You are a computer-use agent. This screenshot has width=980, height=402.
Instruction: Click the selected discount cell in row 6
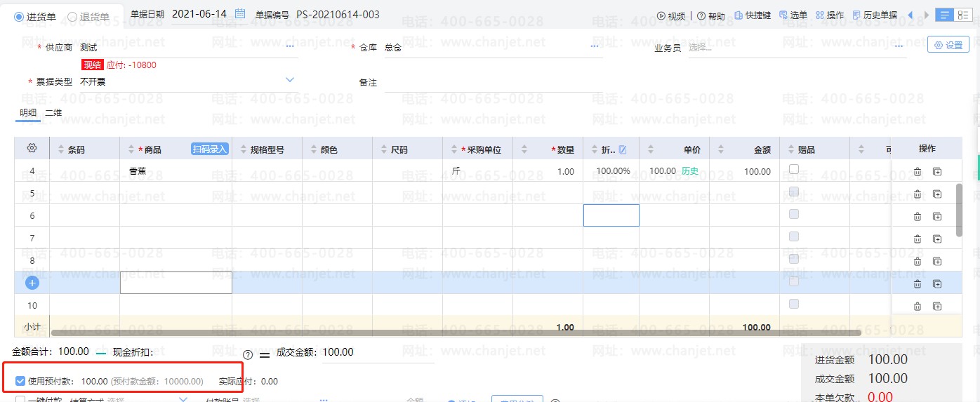pyautogui.click(x=611, y=215)
